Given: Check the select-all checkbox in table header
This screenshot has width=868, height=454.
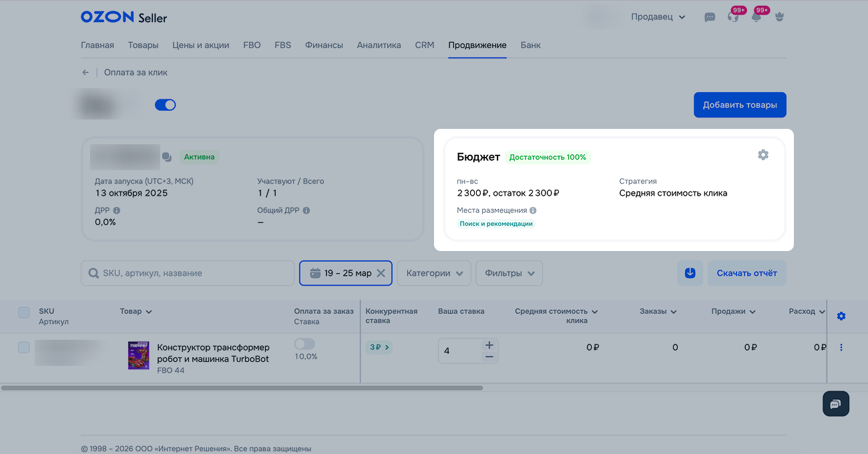Looking at the screenshot, I should pos(24,312).
